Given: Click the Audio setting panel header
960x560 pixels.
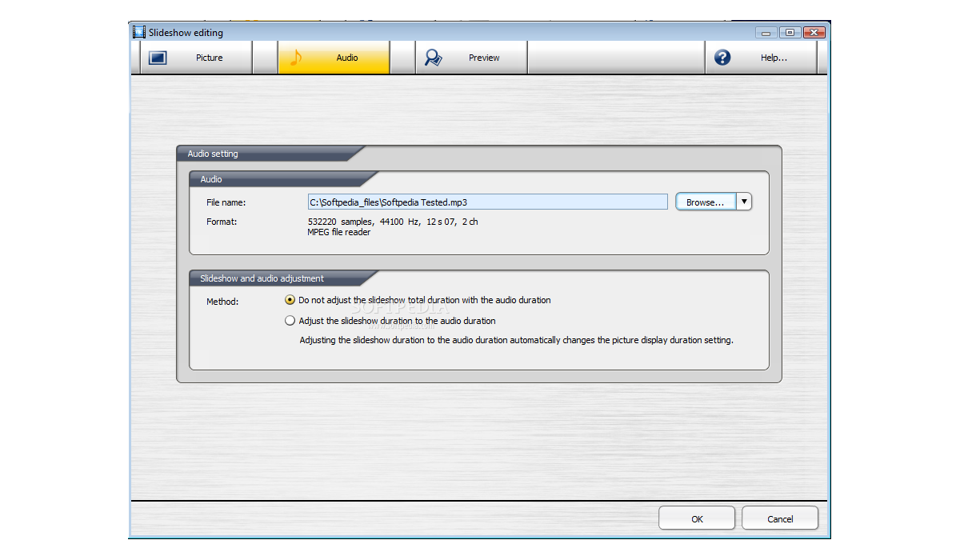Looking at the screenshot, I should click(270, 154).
